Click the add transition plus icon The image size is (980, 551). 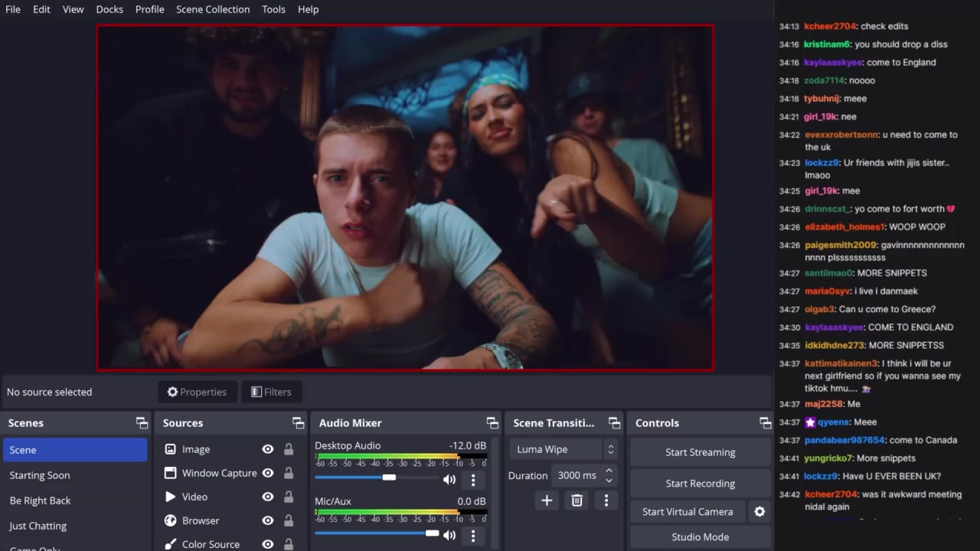[x=547, y=500]
